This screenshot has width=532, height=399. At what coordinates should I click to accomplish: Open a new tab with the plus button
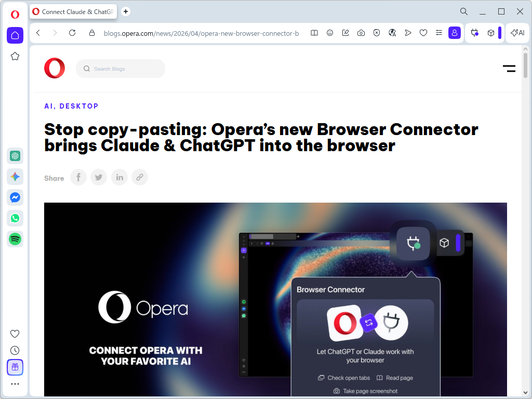[125, 11]
